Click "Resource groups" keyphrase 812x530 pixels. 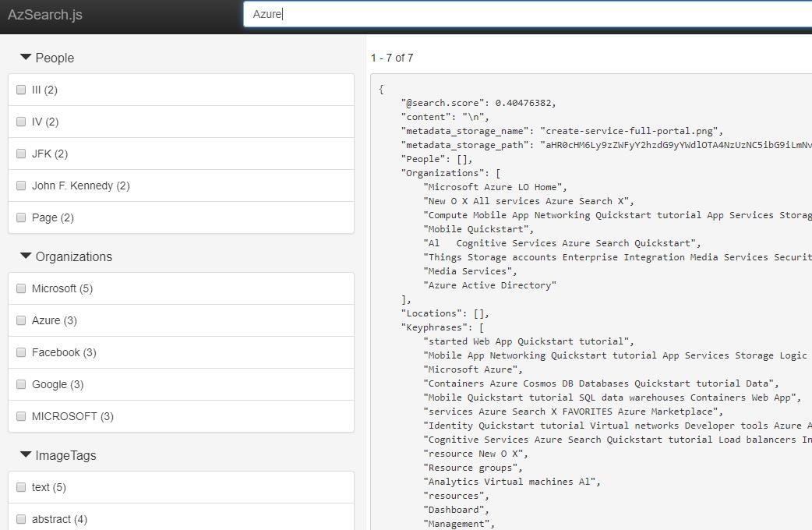473,468
